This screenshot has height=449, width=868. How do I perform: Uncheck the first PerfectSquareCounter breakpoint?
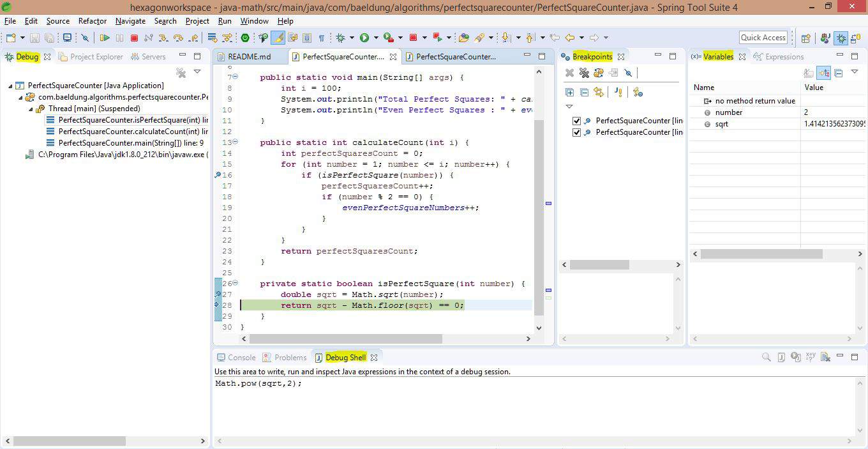[x=576, y=121]
